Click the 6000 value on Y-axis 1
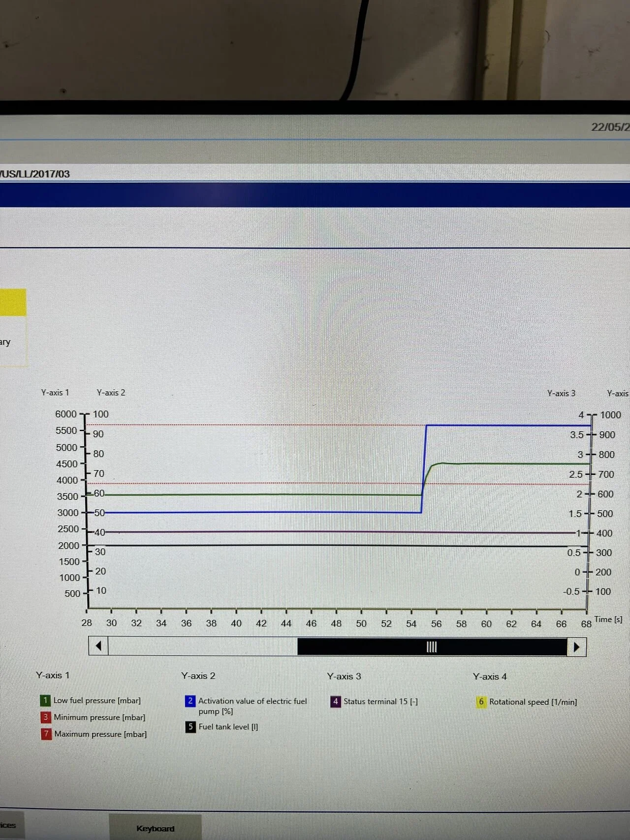Viewport: 630px width, 840px height. [66, 414]
